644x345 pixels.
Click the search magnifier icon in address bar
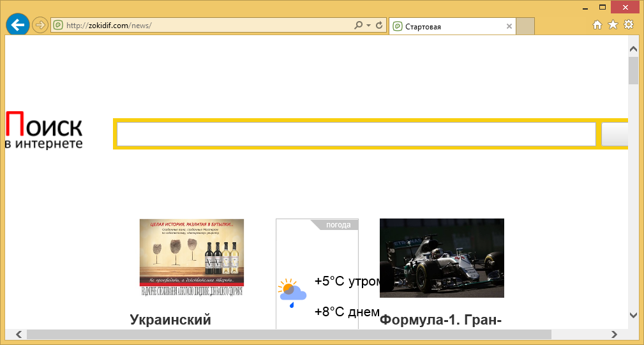pyautogui.click(x=359, y=26)
